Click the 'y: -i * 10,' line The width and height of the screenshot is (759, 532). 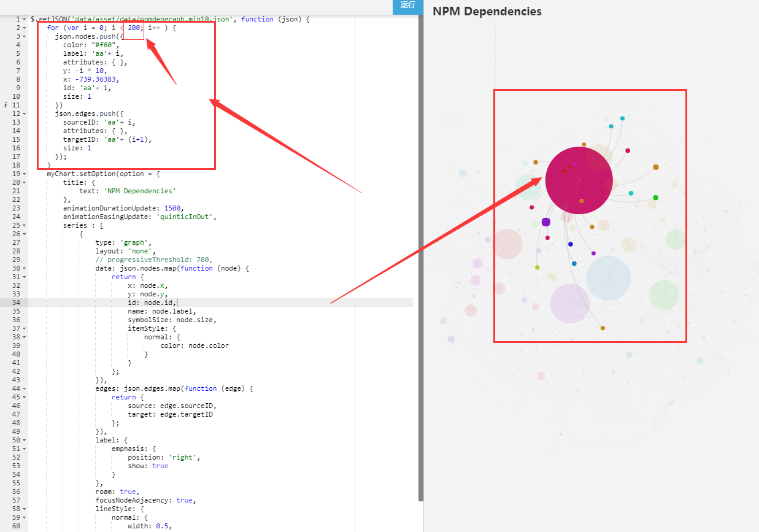pyautogui.click(x=85, y=71)
